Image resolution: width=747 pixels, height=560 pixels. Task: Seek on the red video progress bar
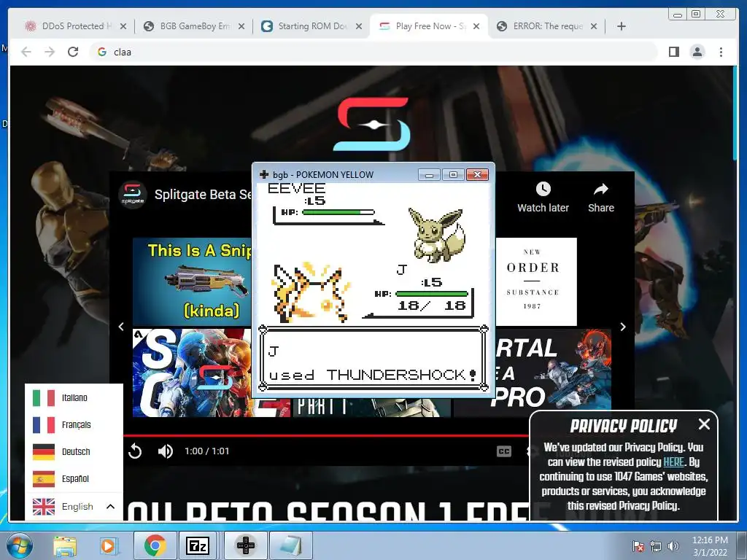pos(326,435)
